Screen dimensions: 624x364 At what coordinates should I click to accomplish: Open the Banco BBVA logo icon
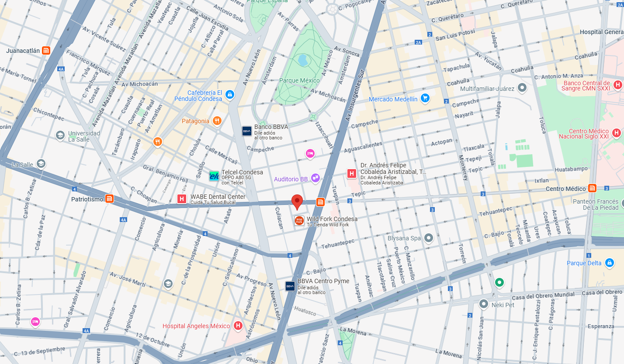pos(247,131)
